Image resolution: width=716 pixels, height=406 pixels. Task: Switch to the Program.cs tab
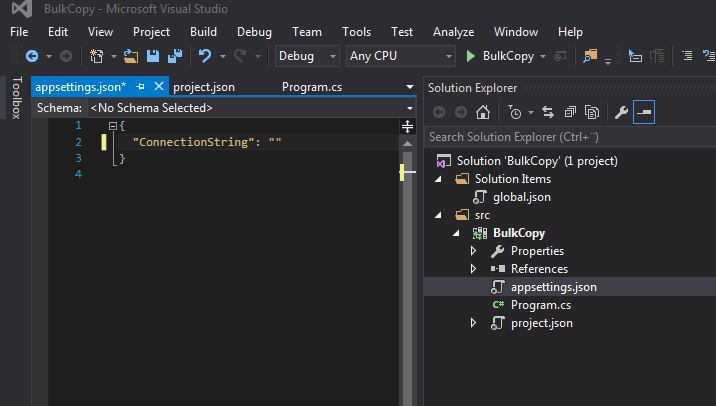tap(313, 87)
